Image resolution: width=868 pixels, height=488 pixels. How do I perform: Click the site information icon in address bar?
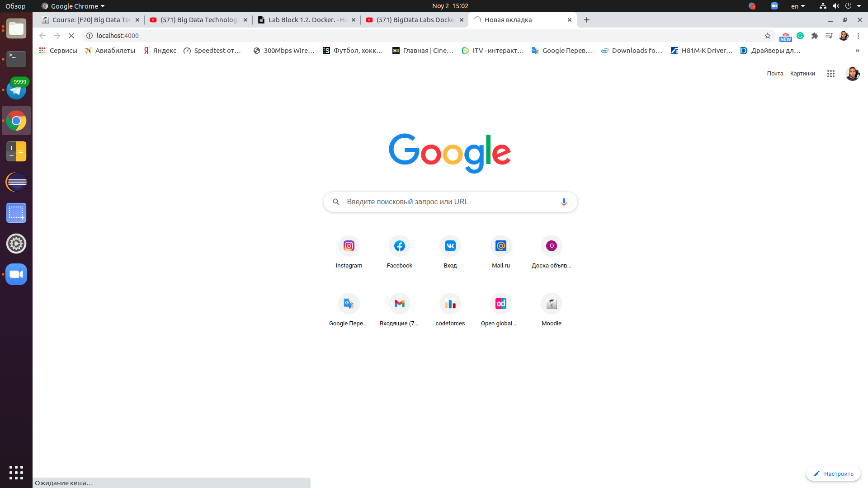click(90, 36)
